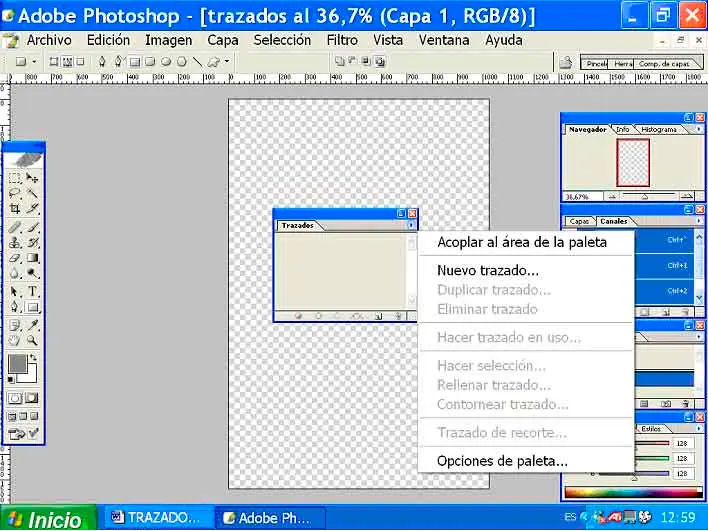
Task: Select the Pen tool in toolbox
Action: (15, 307)
